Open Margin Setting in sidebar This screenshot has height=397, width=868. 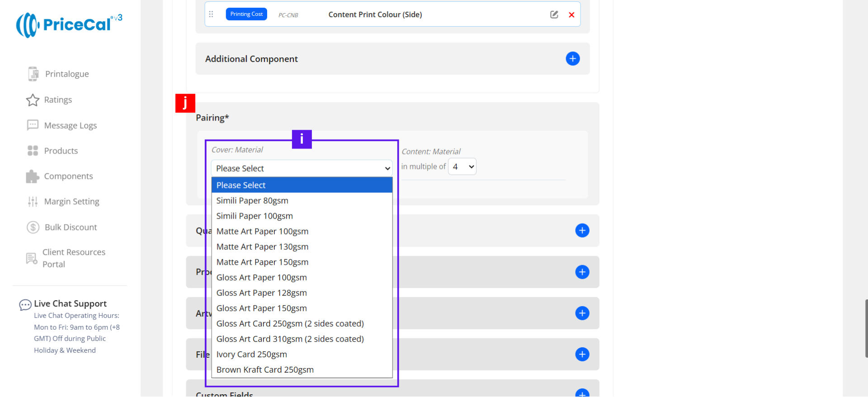pyautogui.click(x=71, y=201)
